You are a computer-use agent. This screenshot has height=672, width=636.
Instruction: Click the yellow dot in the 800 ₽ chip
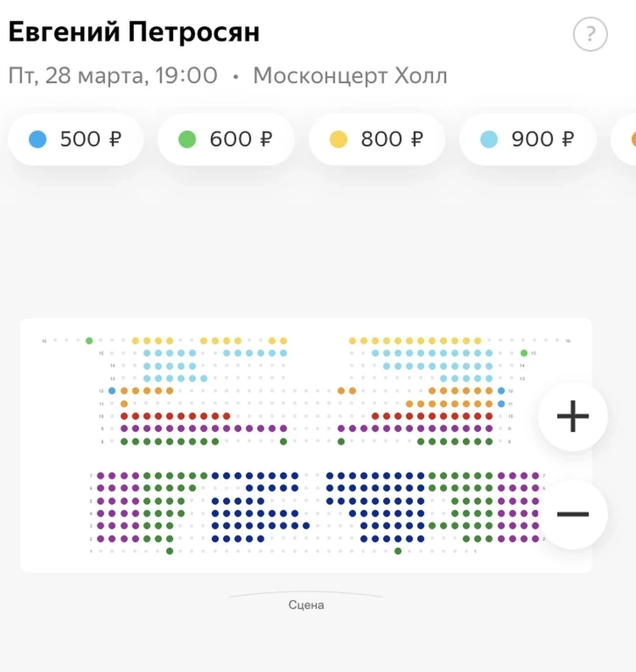point(338,139)
